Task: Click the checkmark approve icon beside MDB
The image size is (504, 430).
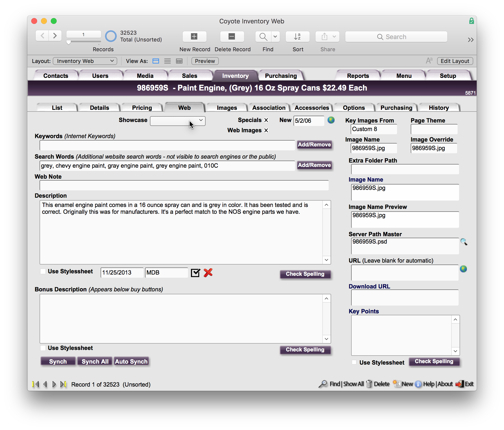Action: click(195, 273)
